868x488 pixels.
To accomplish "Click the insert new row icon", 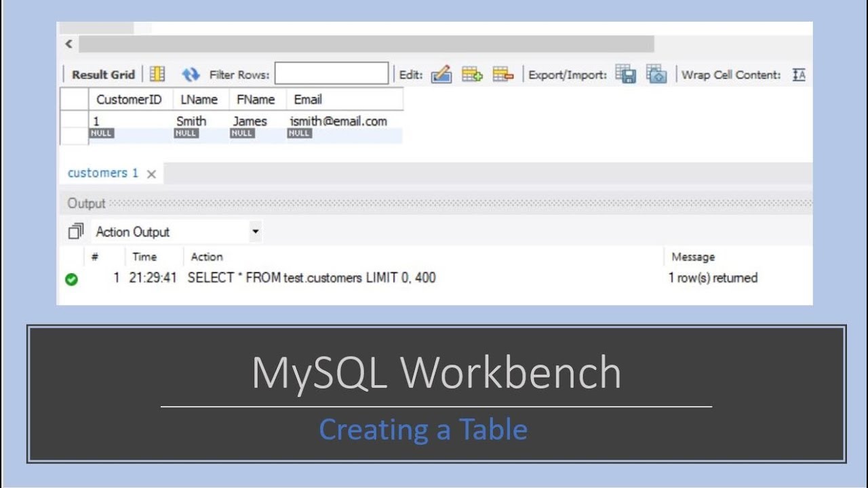I will tap(472, 74).
